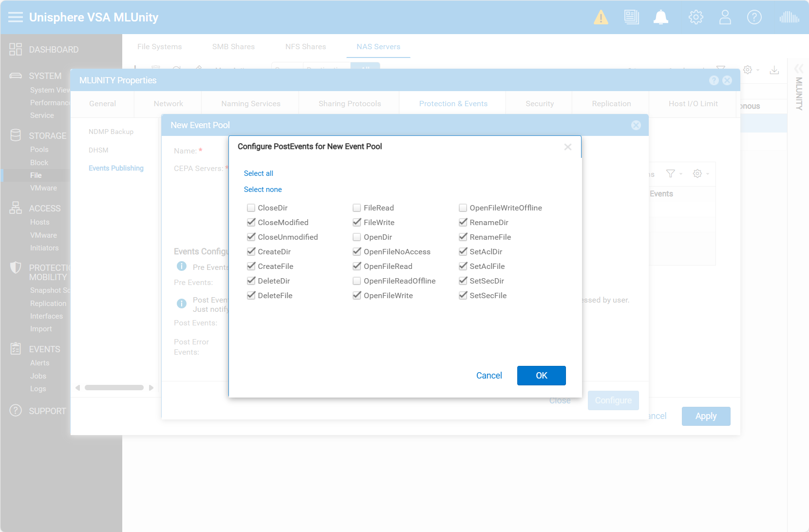The image size is (809, 532).
Task: Open the jobs list icon in header
Action: point(631,18)
